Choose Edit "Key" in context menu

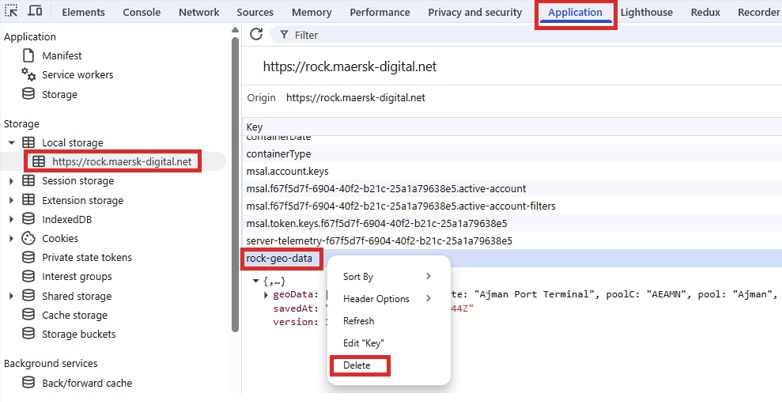[363, 343]
